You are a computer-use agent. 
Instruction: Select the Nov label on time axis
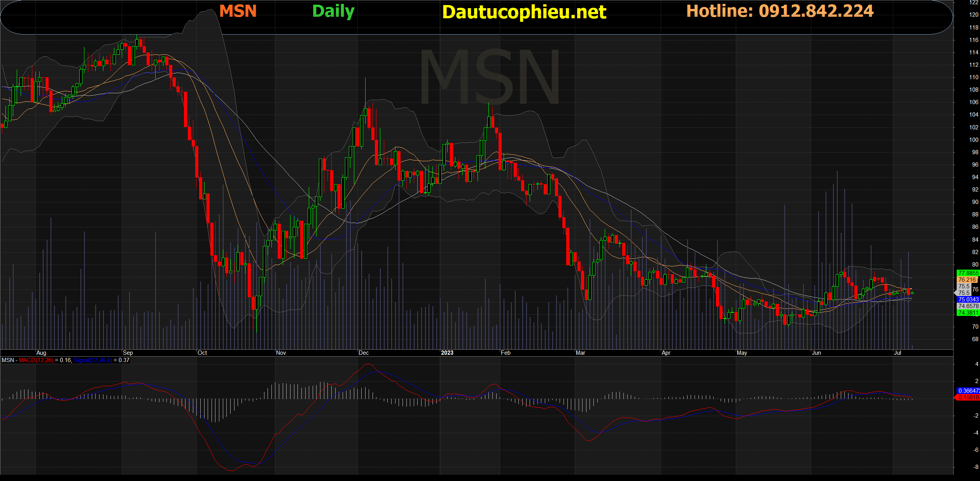(281, 353)
